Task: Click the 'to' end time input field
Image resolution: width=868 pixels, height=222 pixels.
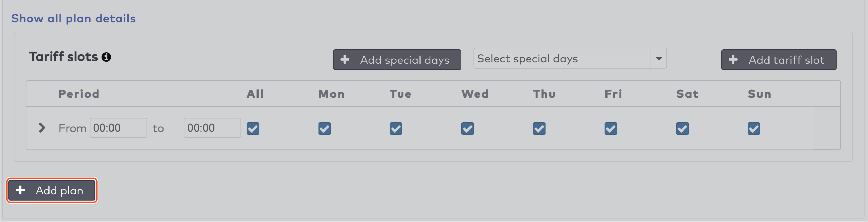Action: tap(212, 128)
